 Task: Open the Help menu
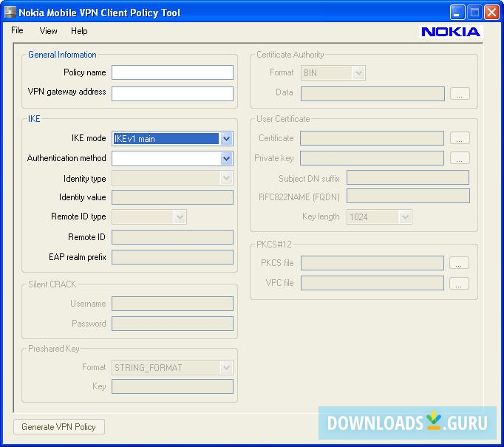pos(79,31)
